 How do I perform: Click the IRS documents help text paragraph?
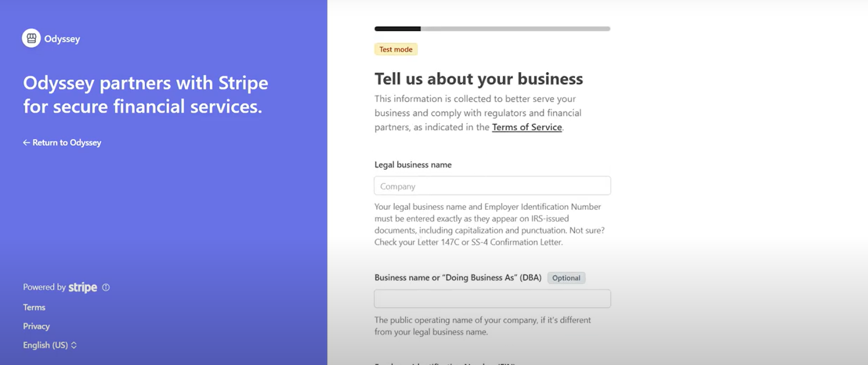(x=489, y=224)
